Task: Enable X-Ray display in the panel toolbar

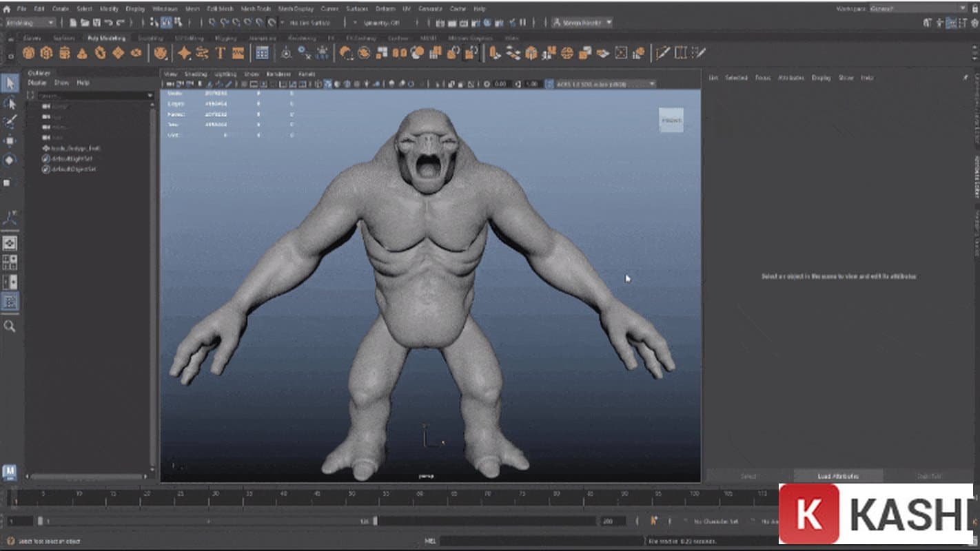Action: 372,83
